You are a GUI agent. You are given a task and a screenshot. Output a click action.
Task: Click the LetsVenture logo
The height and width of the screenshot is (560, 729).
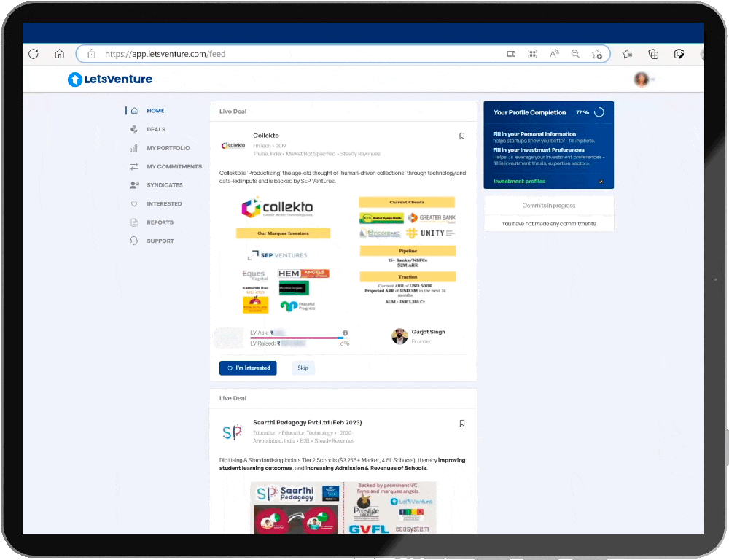110,79
